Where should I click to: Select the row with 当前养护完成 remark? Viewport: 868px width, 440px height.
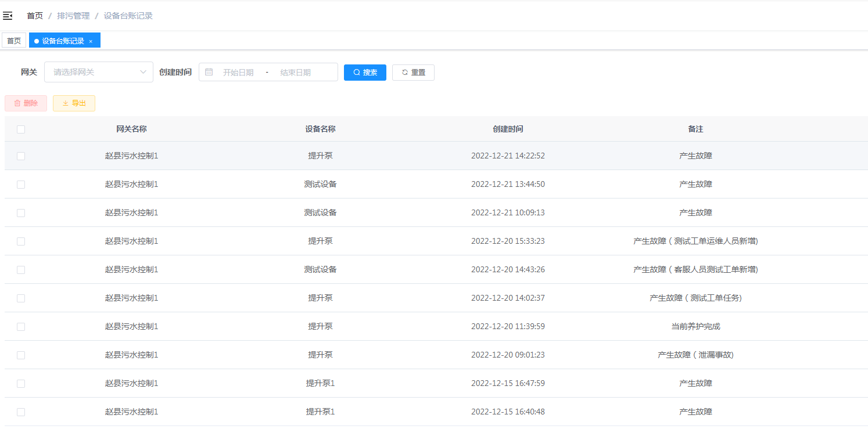pyautogui.click(x=21, y=327)
